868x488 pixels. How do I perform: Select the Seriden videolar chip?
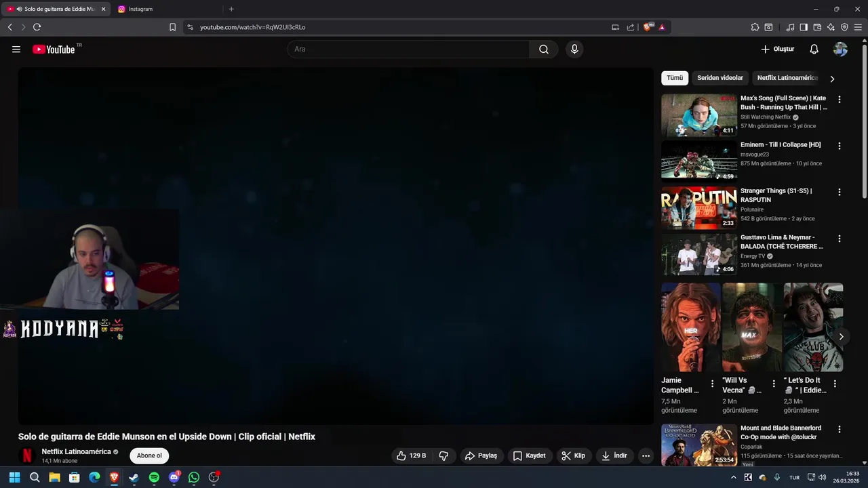(x=720, y=78)
